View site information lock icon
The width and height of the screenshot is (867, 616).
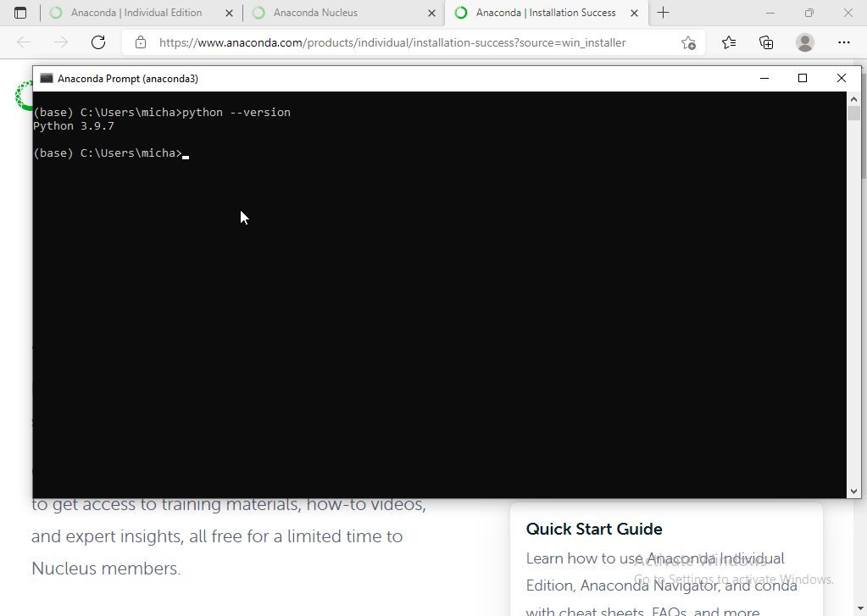pyautogui.click(x=141, y=42)
